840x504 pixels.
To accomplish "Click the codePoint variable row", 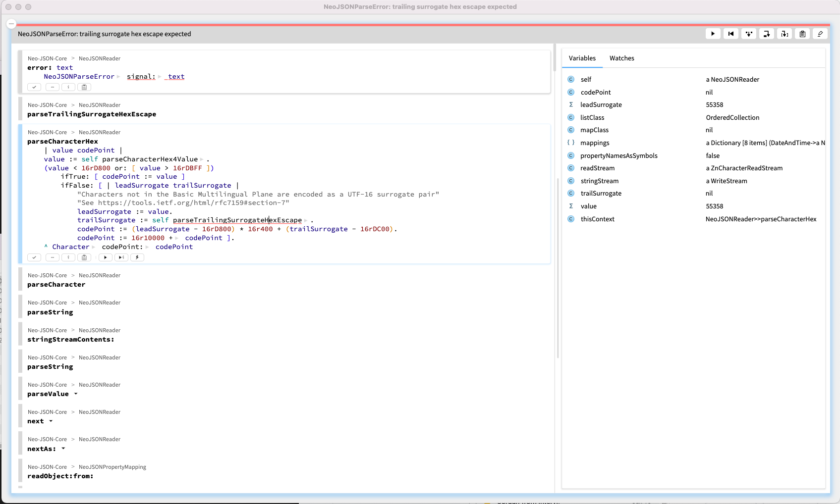I will (x=694, y=92).
